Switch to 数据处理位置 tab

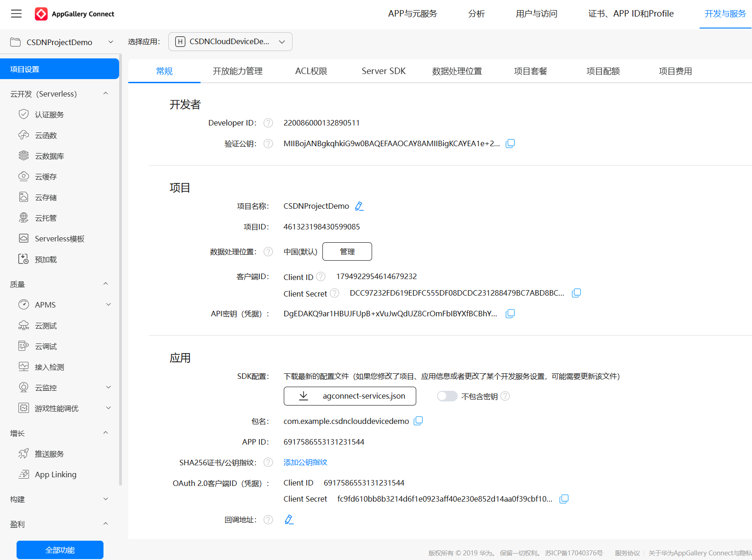pyautogui.click(x=457, y=71)
